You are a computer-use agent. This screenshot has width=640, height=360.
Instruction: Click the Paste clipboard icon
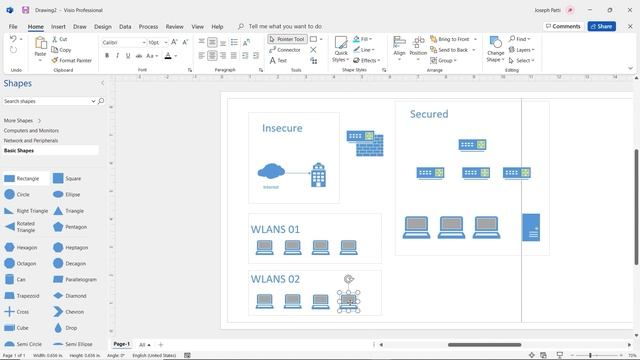click(x=40, y=43)
